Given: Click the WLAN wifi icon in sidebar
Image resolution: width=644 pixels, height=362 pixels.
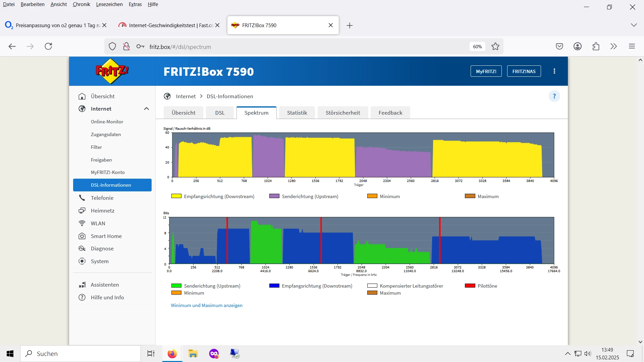Looking at the screenshot, I should click(82, 223).
